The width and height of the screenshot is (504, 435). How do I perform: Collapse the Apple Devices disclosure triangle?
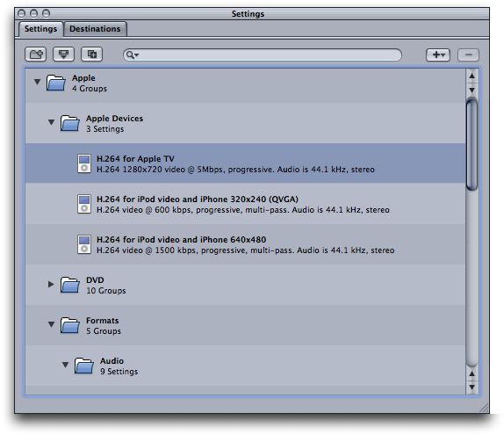pos(52,122)
